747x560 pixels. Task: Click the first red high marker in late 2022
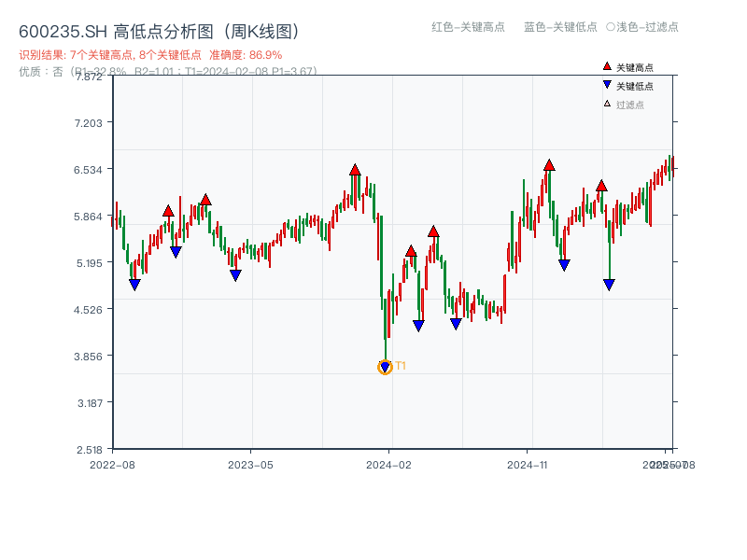click(x=168, y=211)
